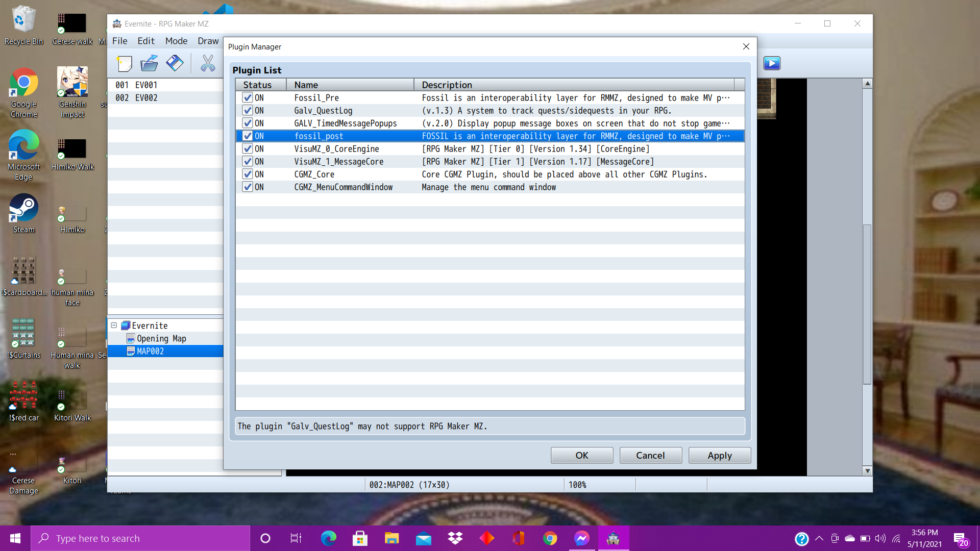The image size is (980, 551).
Task: Open Microsoft Edge desktop shortcut
Action: tap(23, 156)
